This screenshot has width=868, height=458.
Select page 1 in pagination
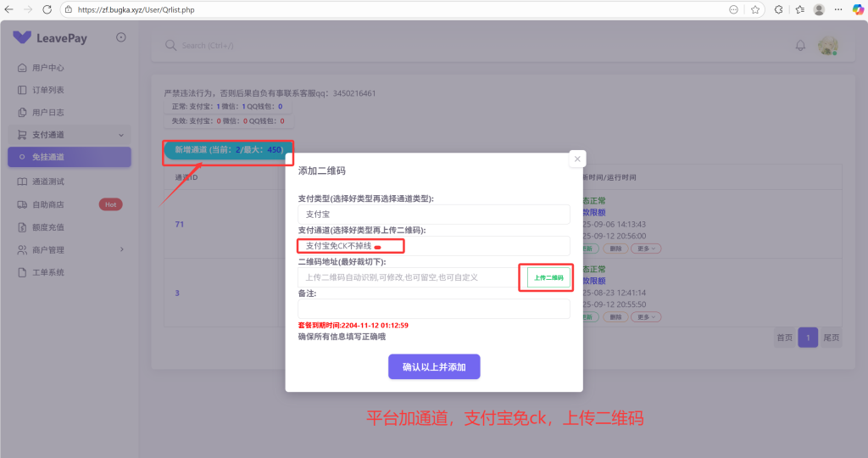(808, 338)
